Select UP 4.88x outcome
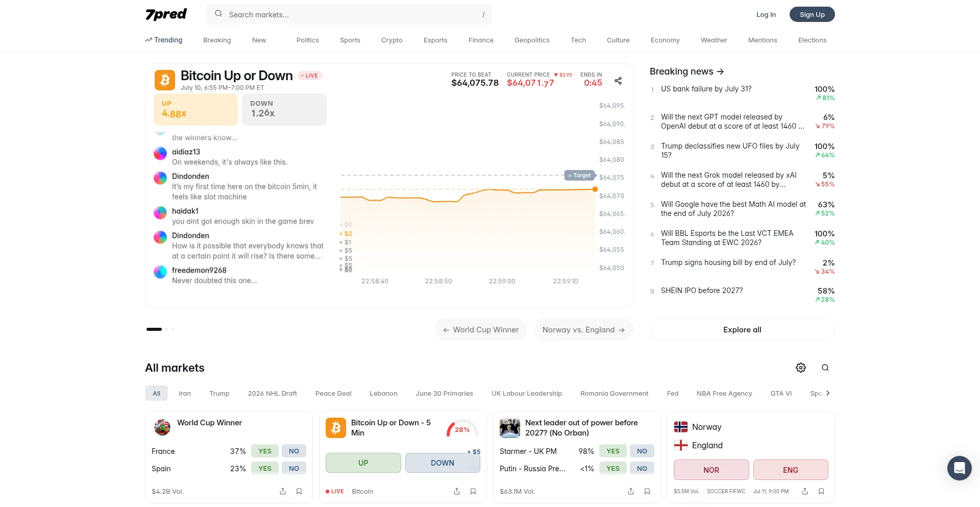The image size is (980, 507). (x=196, y=109)
